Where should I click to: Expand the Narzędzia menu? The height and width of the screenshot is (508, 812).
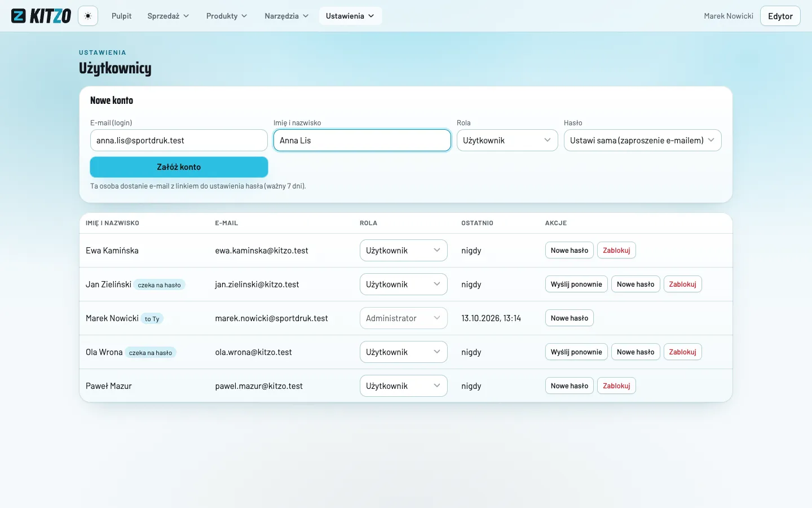point(286,16)
